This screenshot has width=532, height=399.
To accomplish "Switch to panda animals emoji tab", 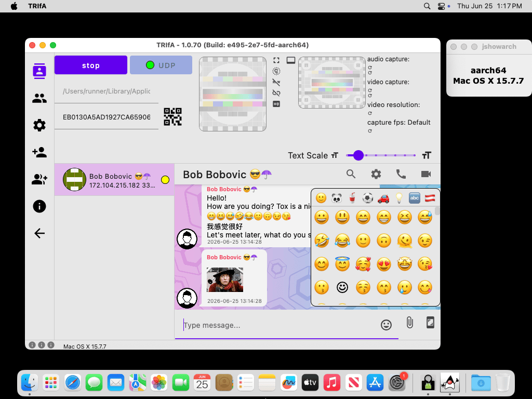I will click(x=337, y=198).
